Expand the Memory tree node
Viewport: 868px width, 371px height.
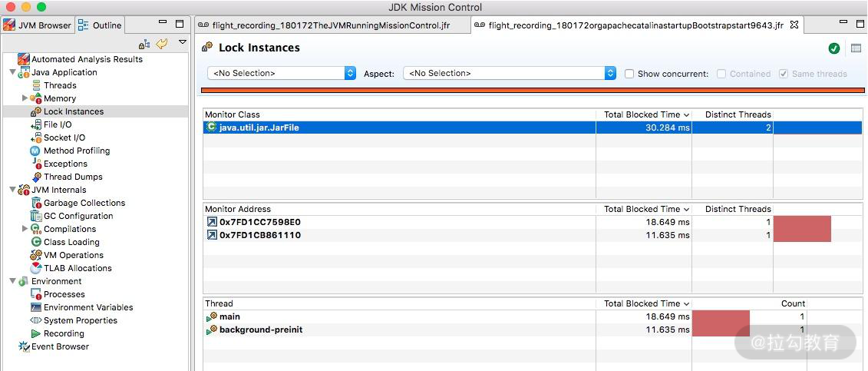[25, 98]
